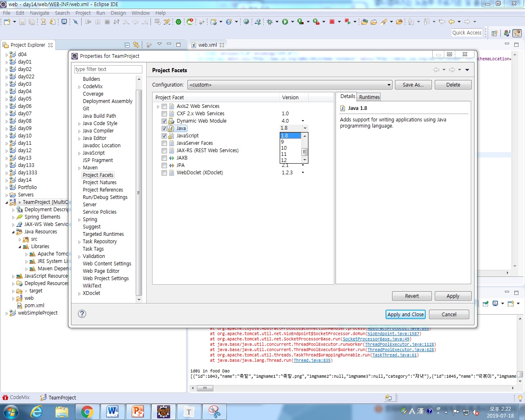Open PowerPoint from the taskbar
The height and width of the screenshot is (420, 525).
138,411
